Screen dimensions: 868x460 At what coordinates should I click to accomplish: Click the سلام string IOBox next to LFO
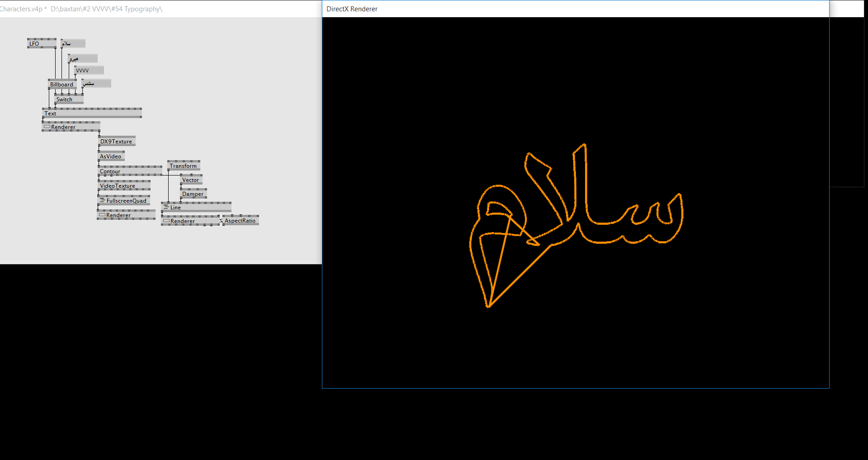tap(73, 44)
